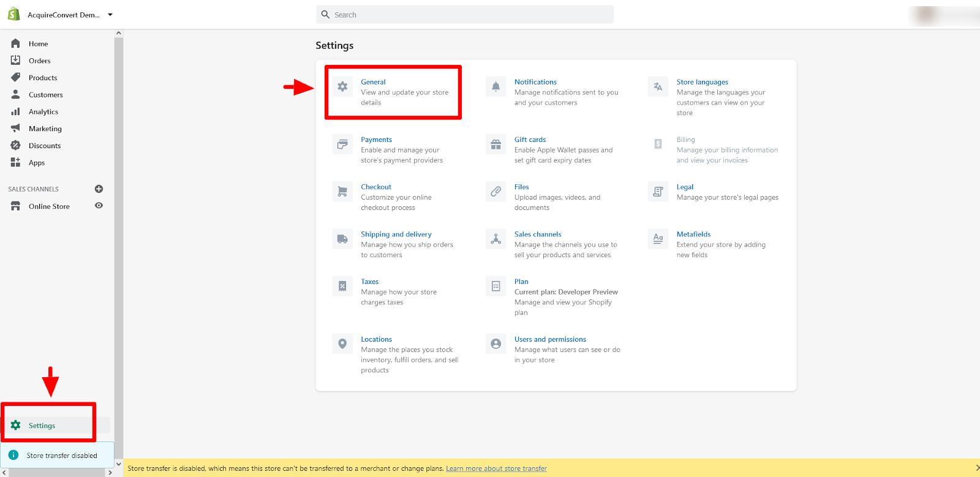Click the Gift cards gift icon
Viewport: 980px width, 477px height.
[496, 145]
